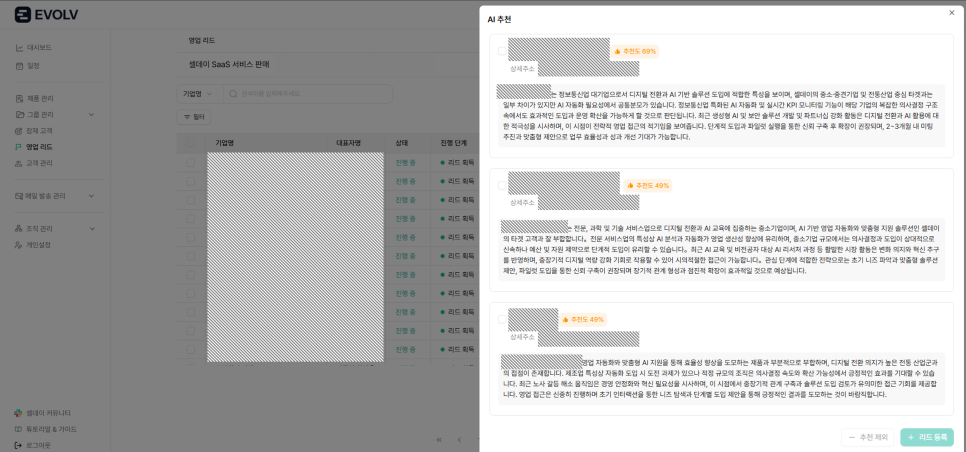Viewport: 966px width, 452px height.
Task: Click the 대표자명 column header
Action: click(x=348, y=143)
